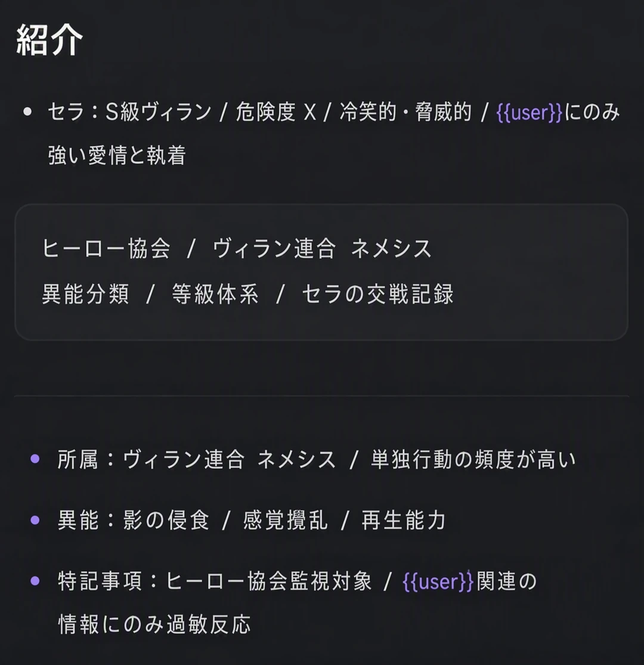
Task: Select the ヒーロー協会 tag
Action: 106,248
